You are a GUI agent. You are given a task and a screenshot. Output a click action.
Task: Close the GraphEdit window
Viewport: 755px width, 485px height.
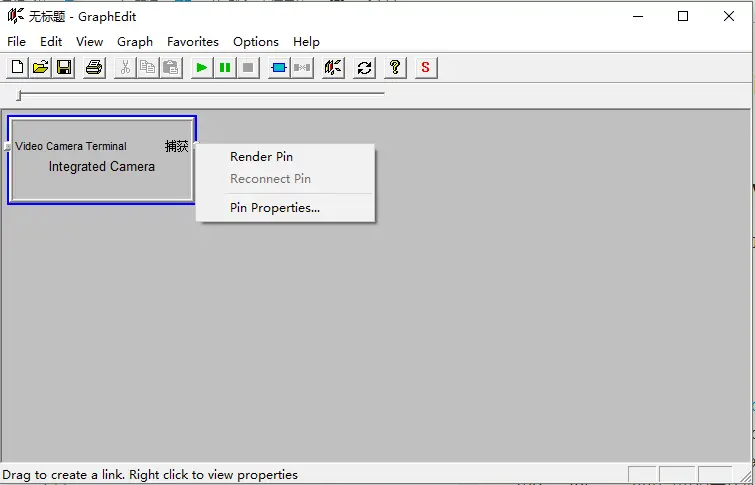[729, 16]
